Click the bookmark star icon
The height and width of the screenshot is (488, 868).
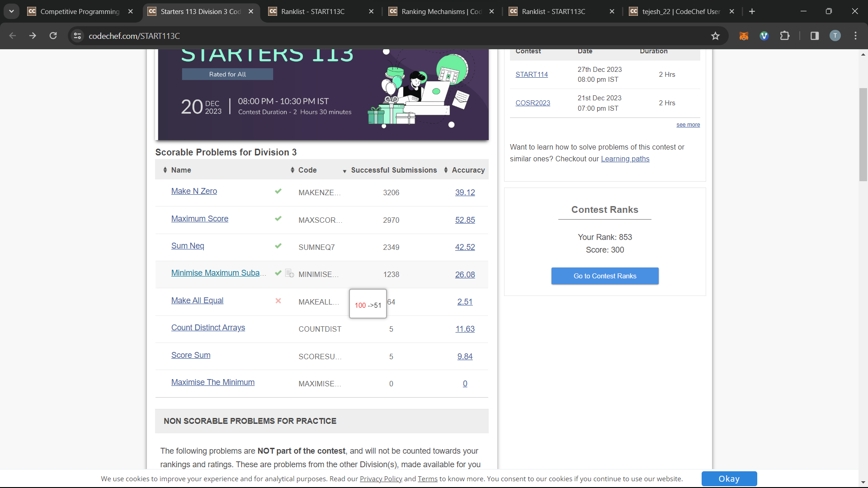click(x=715, y=36)
